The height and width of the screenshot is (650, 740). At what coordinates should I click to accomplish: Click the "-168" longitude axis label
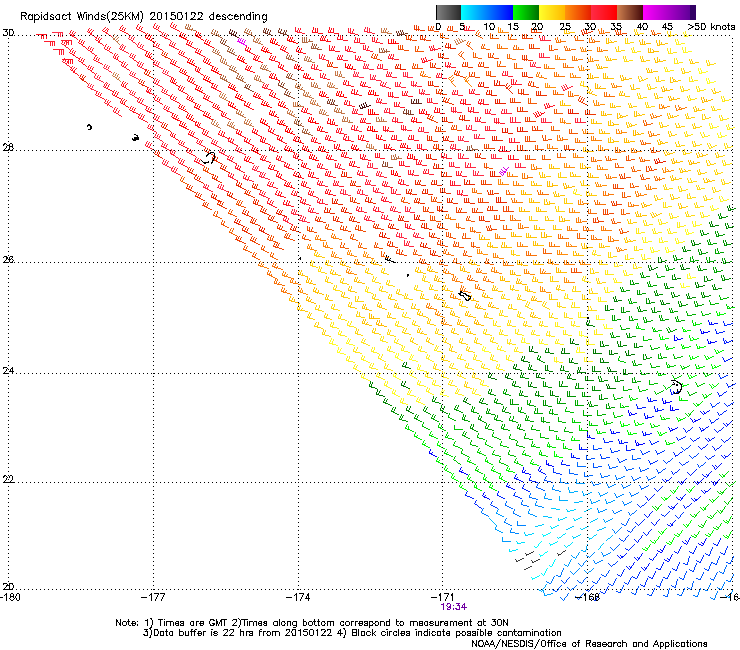[587, 597]
